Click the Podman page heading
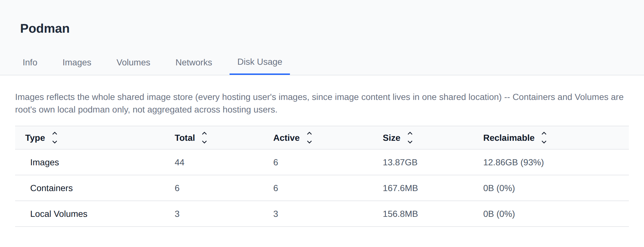This screenshot has width=644, height=247. pos(45,29)
